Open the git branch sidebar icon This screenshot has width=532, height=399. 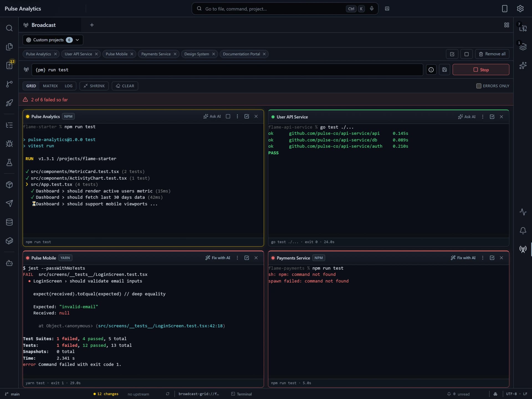click(x=9, y=84)
